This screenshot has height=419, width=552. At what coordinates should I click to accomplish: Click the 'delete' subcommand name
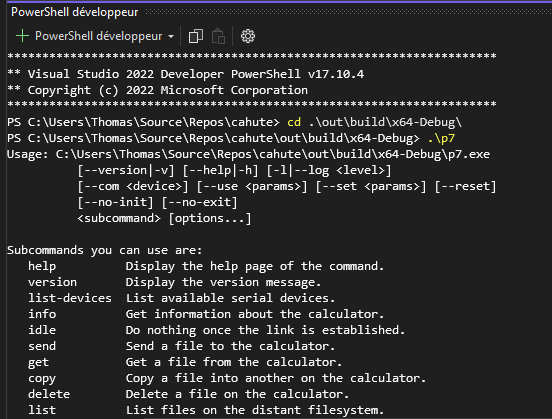49,394
